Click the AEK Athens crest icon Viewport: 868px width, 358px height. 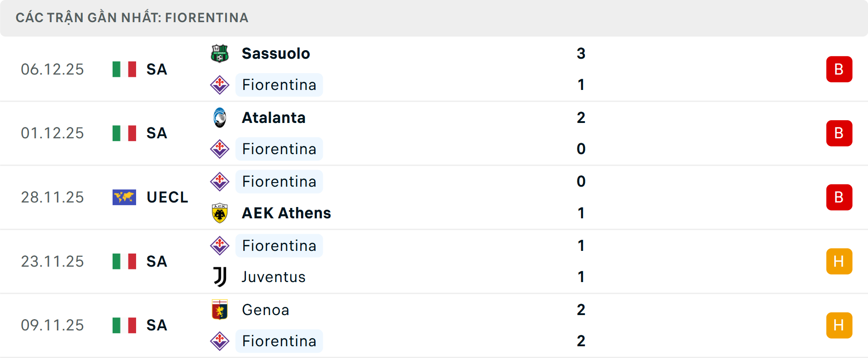(220, 213)
